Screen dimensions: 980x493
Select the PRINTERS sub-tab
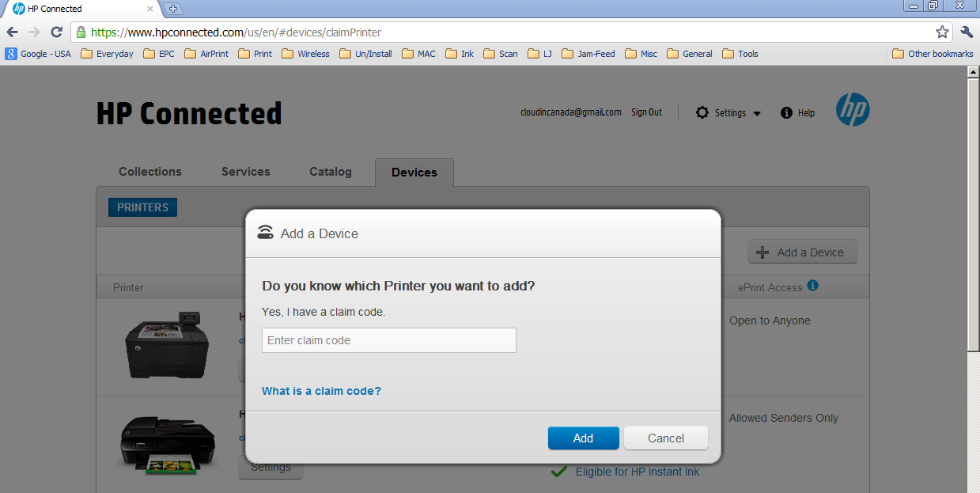pyautogui.click(x=142, y=207)
